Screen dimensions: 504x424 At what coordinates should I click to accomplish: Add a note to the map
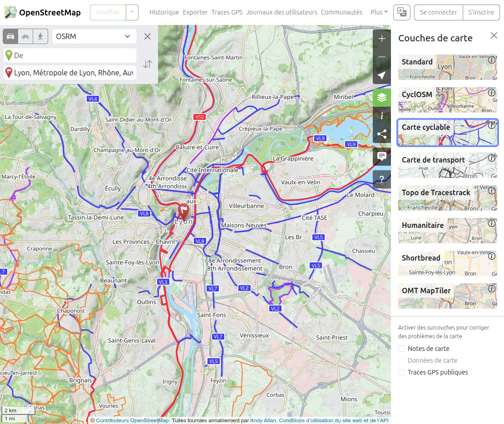tap(381, 156)
